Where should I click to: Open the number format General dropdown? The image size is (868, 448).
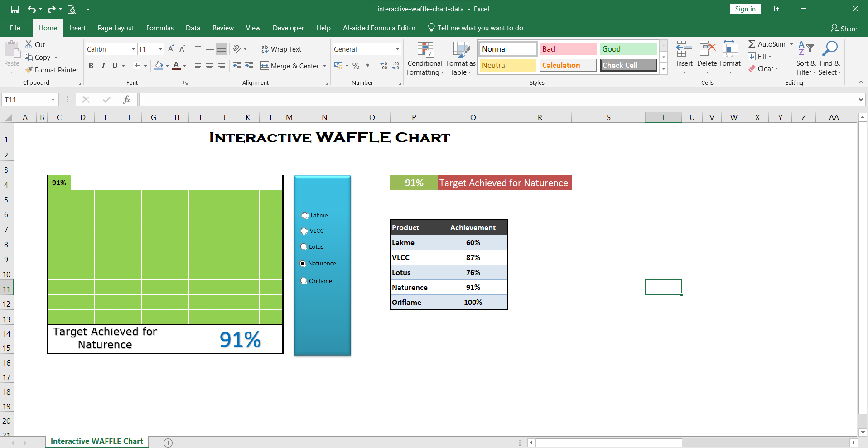click(398, 49)
